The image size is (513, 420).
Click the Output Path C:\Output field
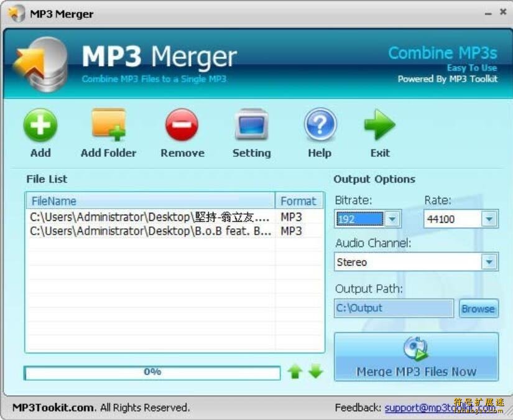coord(394,308)
